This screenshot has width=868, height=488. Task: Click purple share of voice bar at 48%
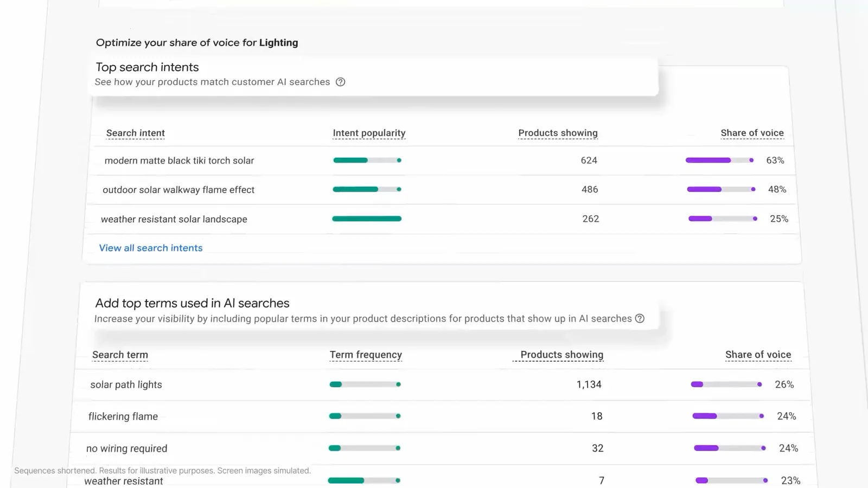722,189
